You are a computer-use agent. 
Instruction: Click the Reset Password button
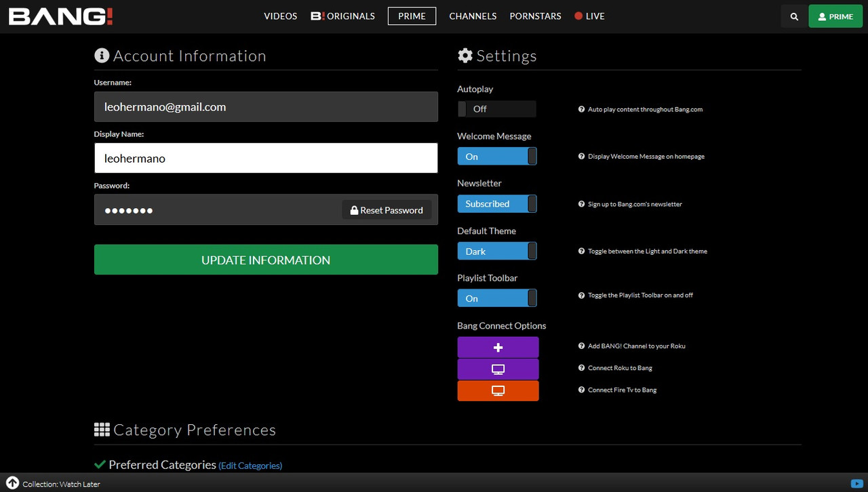[x=387, y=210]
